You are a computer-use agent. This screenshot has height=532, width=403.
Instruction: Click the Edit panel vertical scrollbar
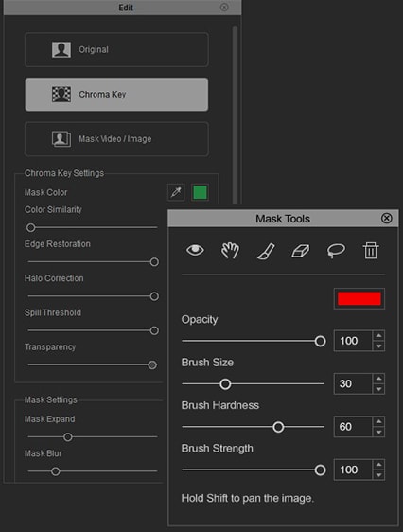point(235,115)
